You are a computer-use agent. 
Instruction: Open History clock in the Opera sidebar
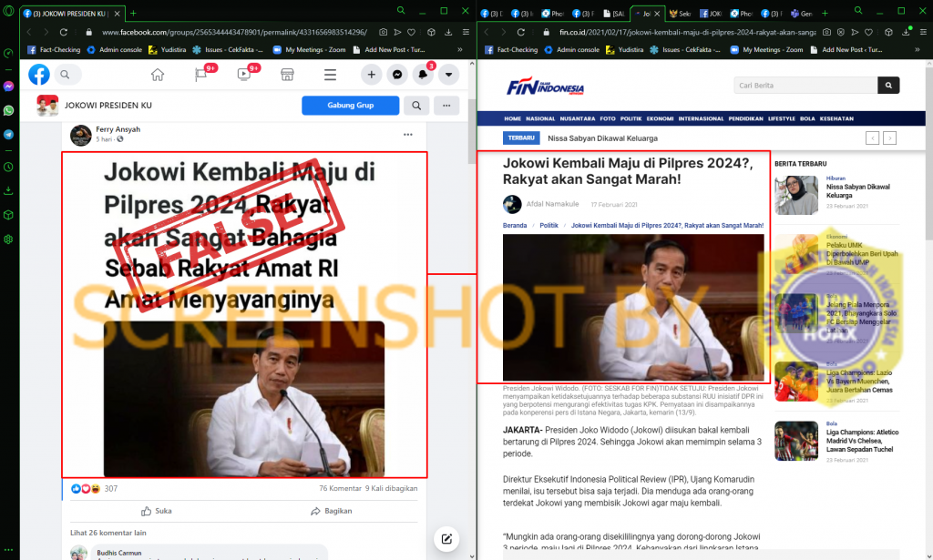pos(8,167)
